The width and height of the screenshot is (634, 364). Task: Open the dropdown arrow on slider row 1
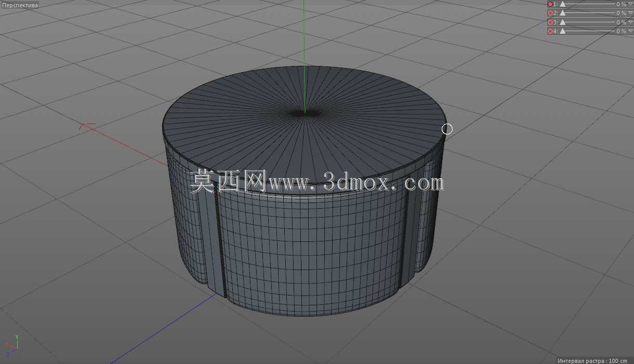coord(631,4)
